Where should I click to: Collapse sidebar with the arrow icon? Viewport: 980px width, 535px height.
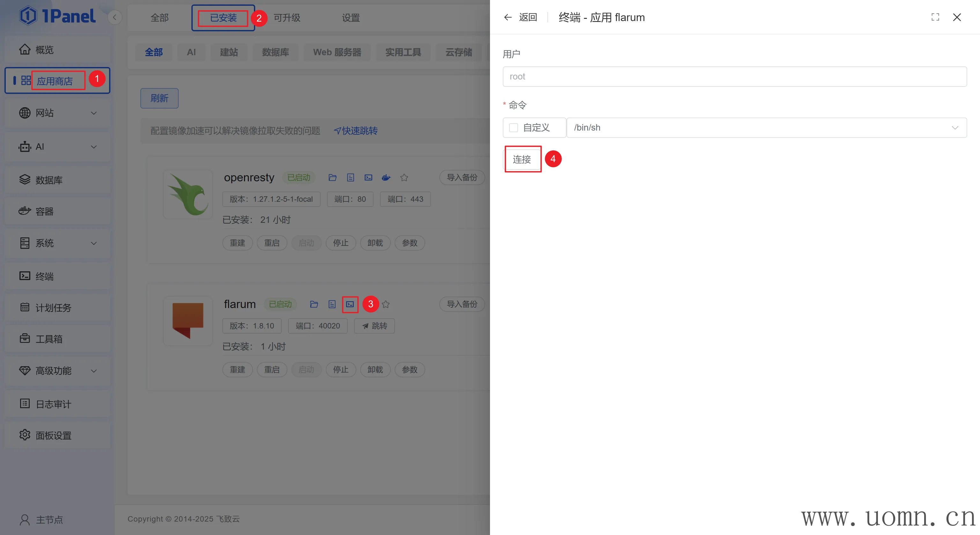tap(115, 17)
